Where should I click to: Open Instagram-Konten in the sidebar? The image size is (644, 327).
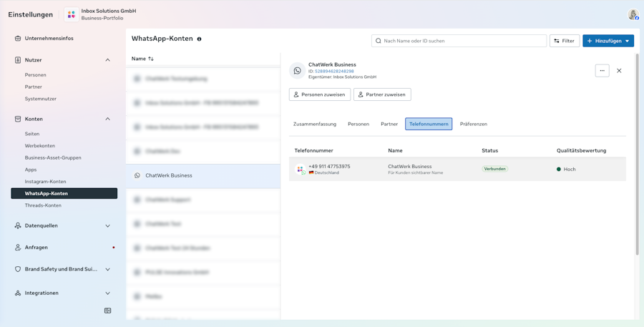point(45,182)
